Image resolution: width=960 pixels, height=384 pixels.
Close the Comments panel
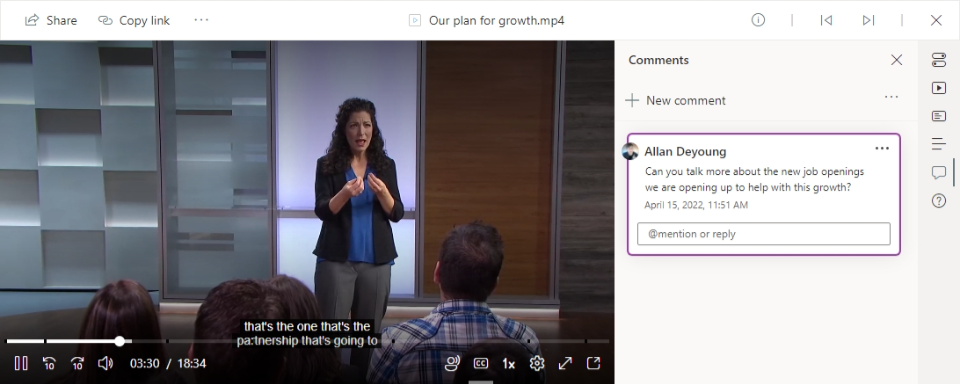coord(896,60)
